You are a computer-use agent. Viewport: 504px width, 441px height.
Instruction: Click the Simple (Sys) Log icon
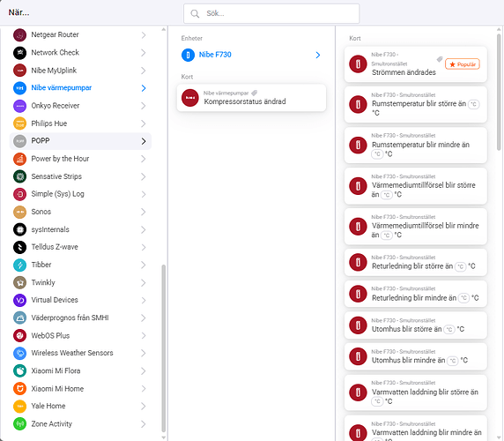[19, 194]
